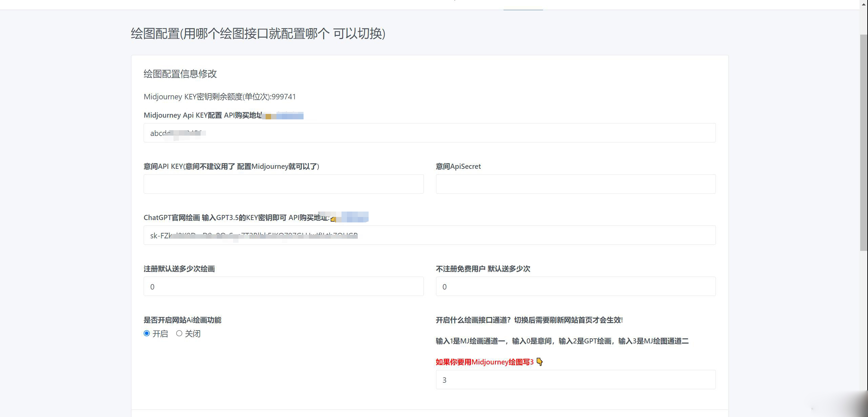Click the 意间ApiSecret label
The image size is (868, 417).
(458, 166)
